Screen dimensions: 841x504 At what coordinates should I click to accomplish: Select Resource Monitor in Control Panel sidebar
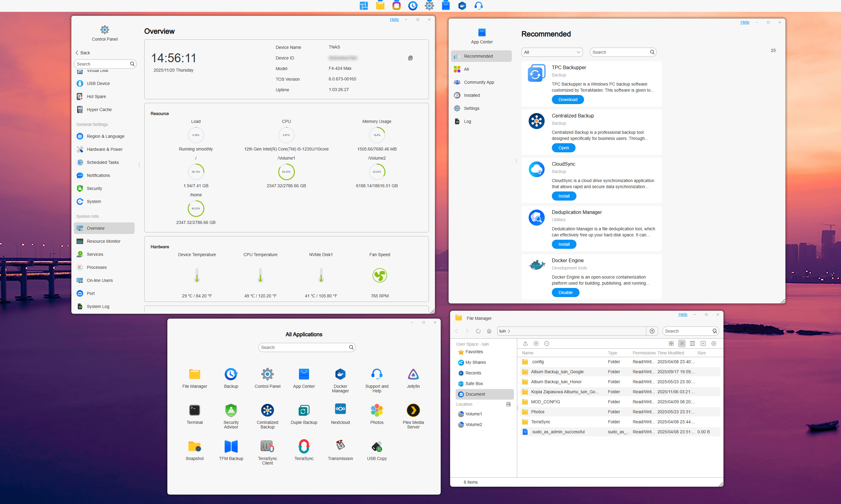[x=103, y=241]
